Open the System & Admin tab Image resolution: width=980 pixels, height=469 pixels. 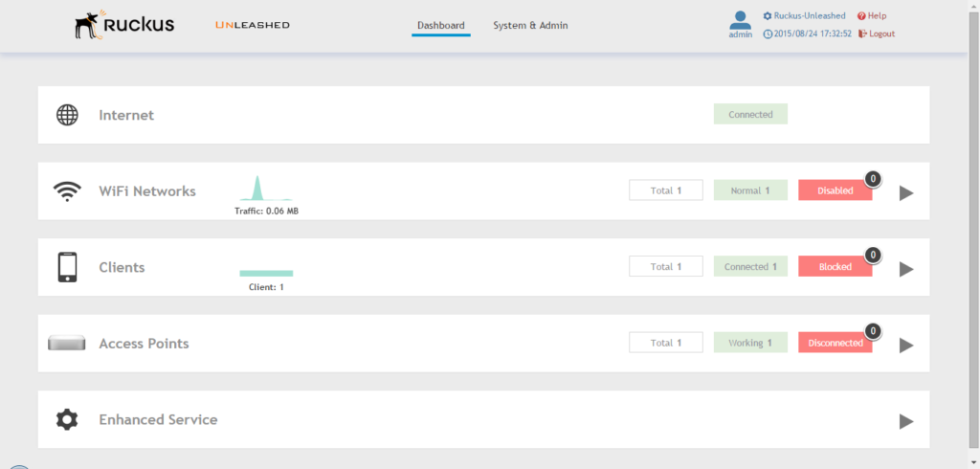point(530,26)
